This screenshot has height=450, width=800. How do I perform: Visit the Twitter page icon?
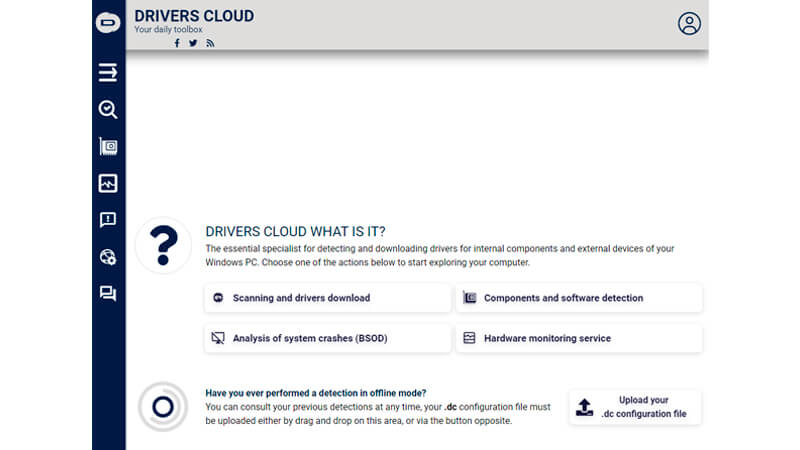193,43
